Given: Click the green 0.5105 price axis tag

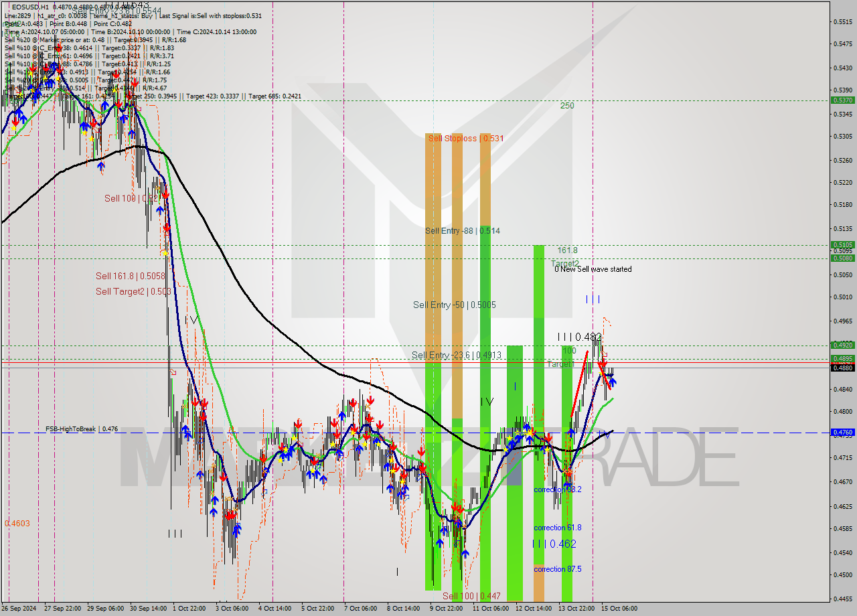Looking at the screenshot, I should click(842, 244).
